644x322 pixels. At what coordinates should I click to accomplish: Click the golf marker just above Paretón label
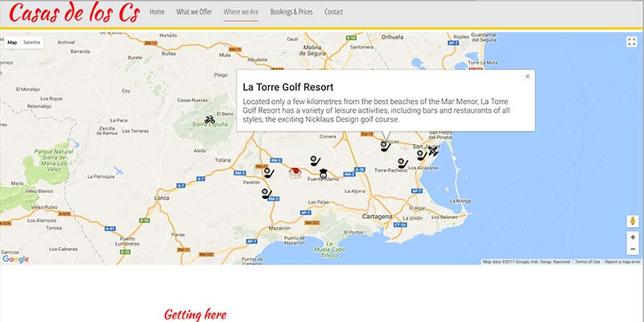tap(269, 173)
